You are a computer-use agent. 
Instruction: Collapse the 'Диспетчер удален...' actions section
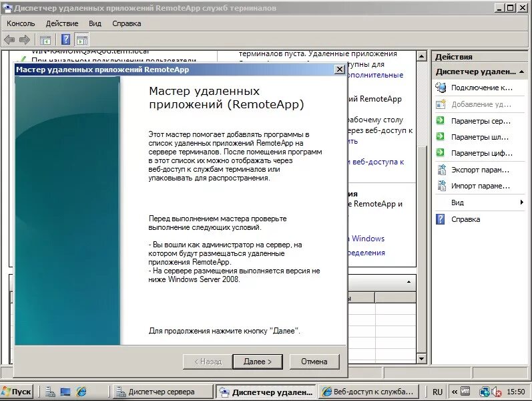pos(521,72)
